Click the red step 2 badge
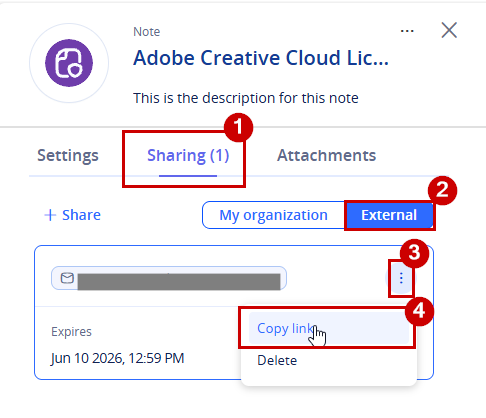 (442, 190)
